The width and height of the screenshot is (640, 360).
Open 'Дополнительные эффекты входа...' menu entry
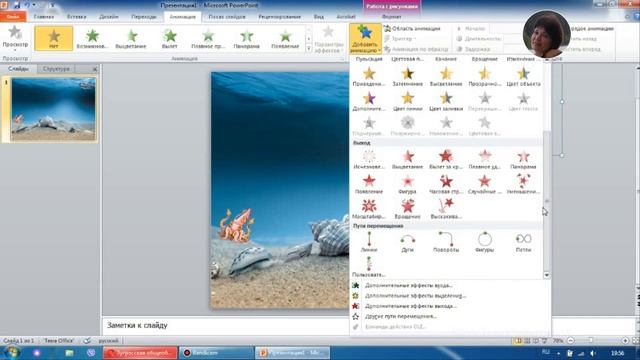[408, 285]
